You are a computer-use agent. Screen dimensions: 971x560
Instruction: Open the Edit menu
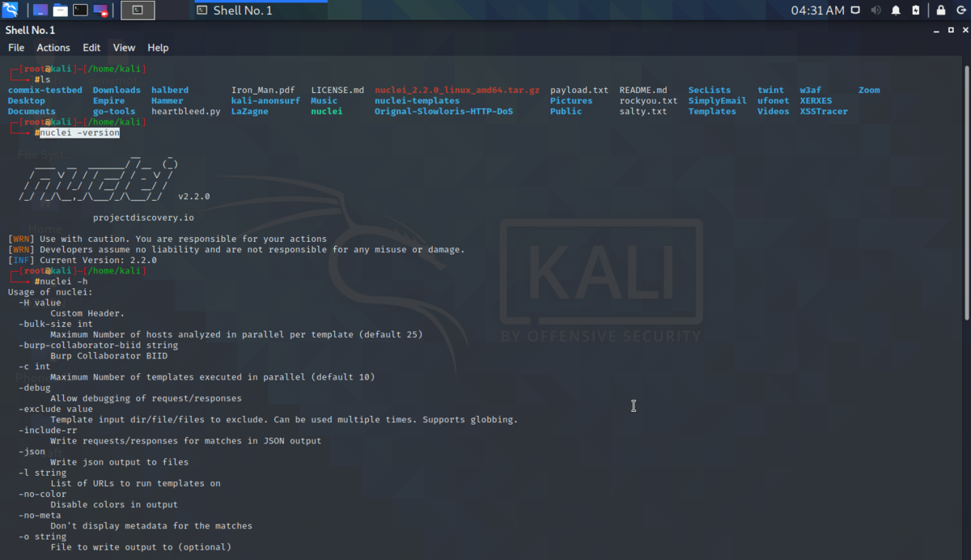coord(91,48)
